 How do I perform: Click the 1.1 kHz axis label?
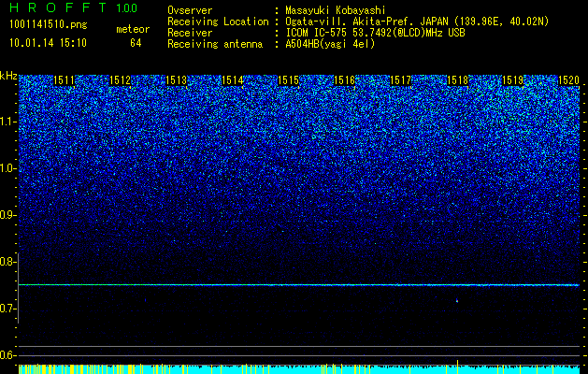(x=7, y=122)
